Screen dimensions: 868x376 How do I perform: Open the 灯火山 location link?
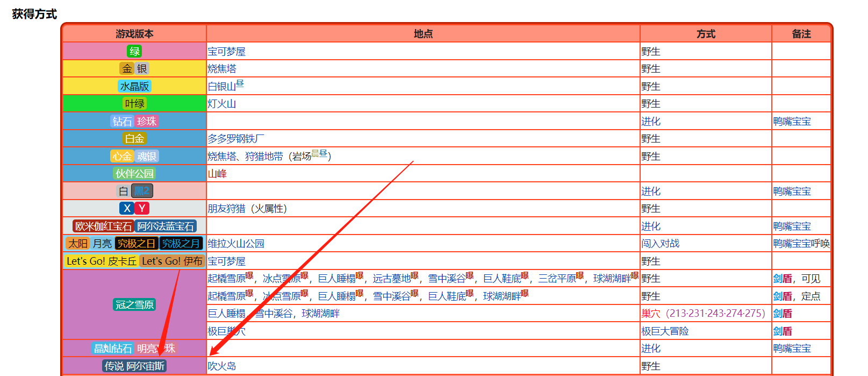click(222, 104)
